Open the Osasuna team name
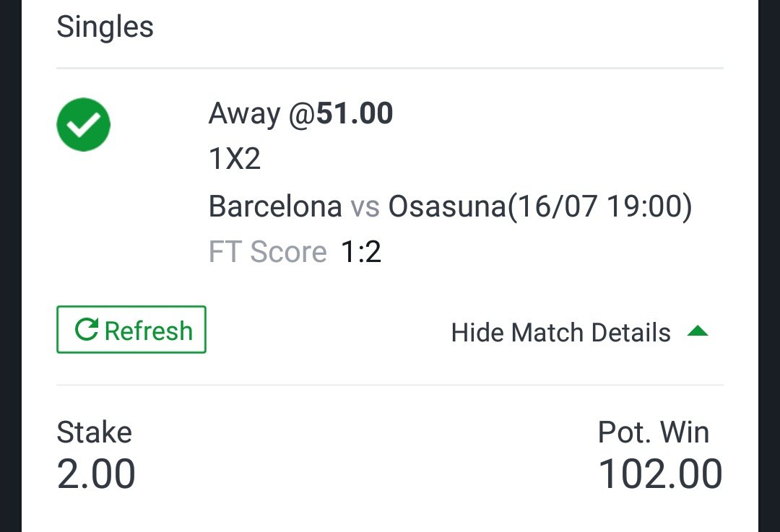780x532 pixels. [x=447, y=207]
